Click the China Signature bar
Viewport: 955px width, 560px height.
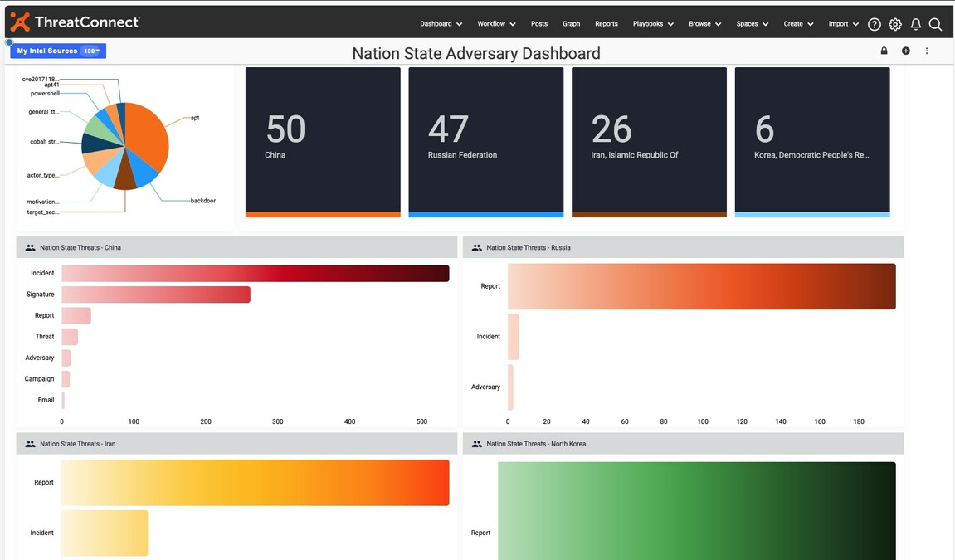pos(156,295)
